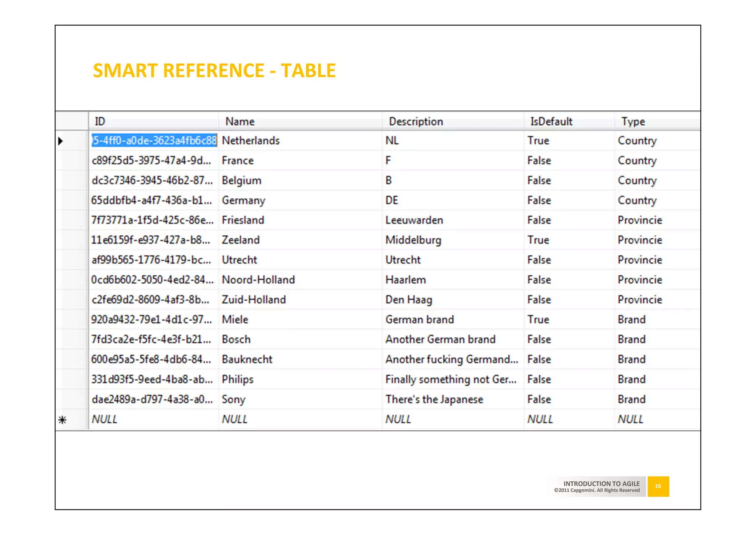Select the 'Country' type cell in the Netherlands row
756x535 pixels.
[657, 140]
